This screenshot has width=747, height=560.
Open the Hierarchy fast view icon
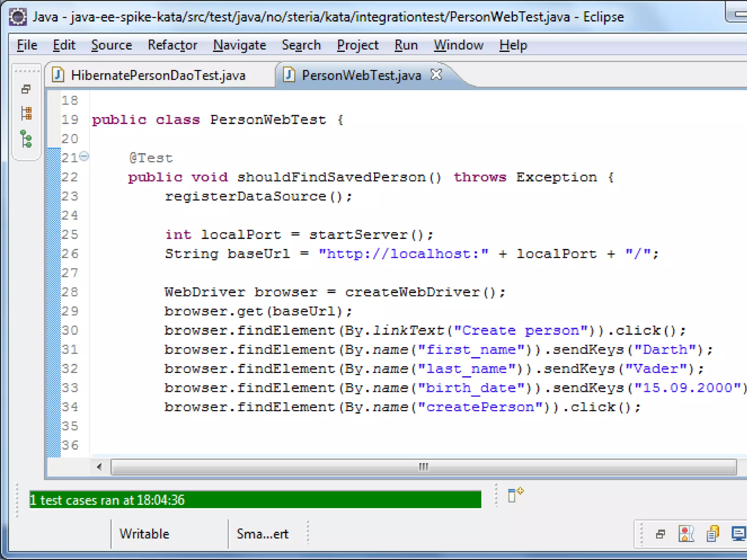[x=26, y=139]
